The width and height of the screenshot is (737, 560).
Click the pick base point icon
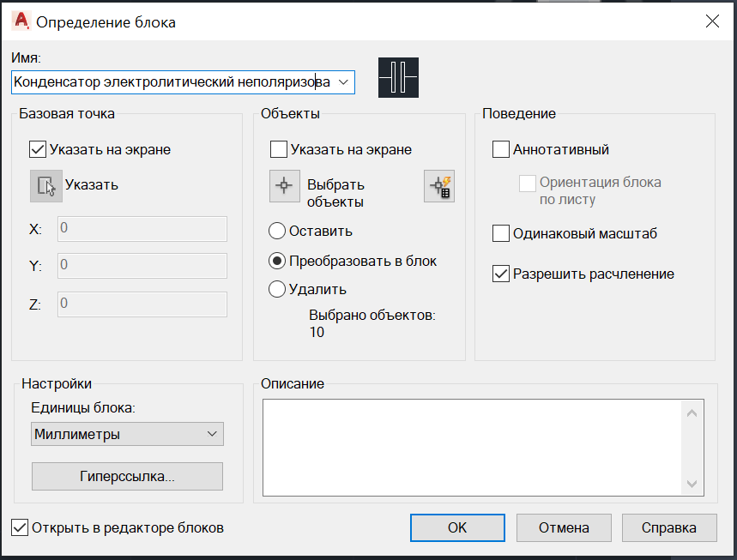tap(46, 186)
